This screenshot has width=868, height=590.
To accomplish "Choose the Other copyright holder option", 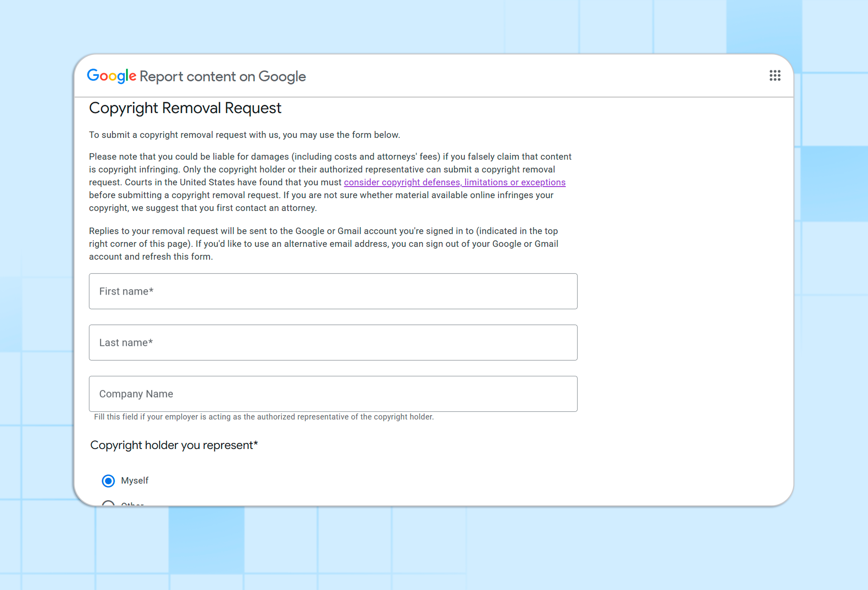I will click(x=108, y=505).
